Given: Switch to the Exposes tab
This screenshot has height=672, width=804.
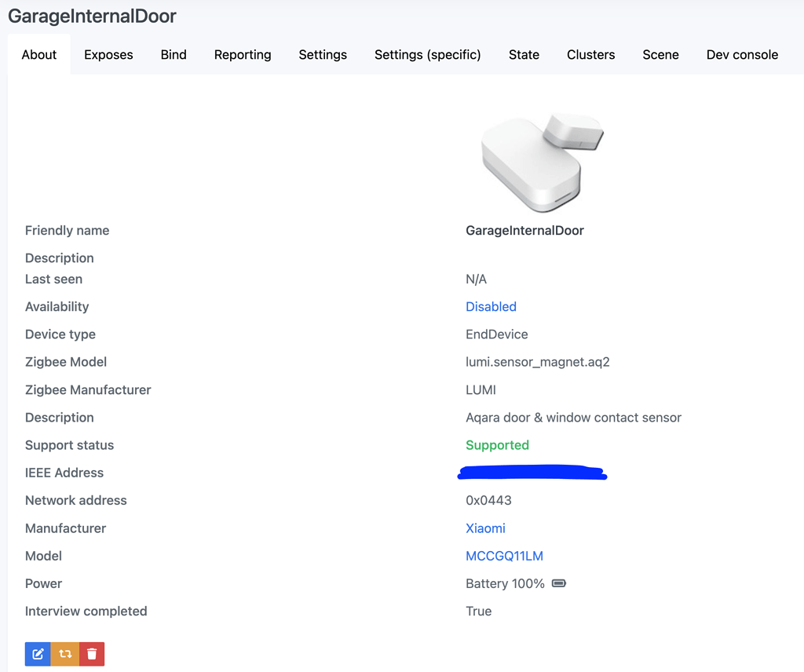Looking at the screenshot, I should click(x=108, y=54).
